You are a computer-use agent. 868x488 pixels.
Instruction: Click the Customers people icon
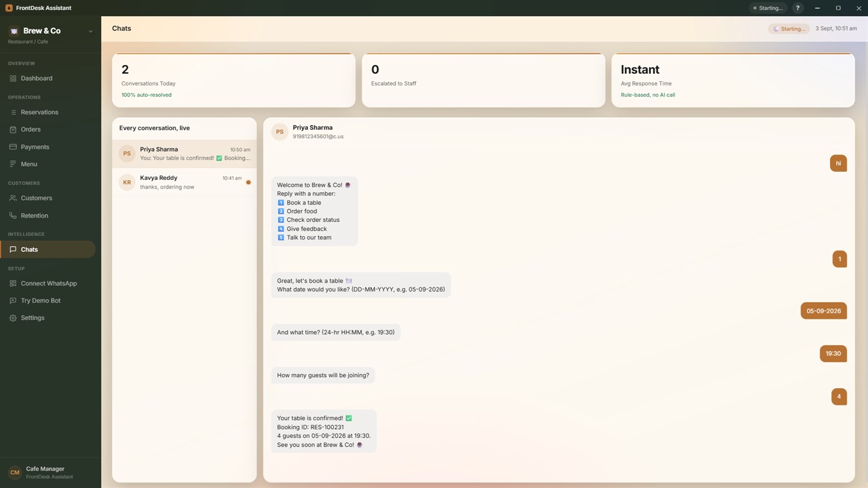click(x=13, y=198)
